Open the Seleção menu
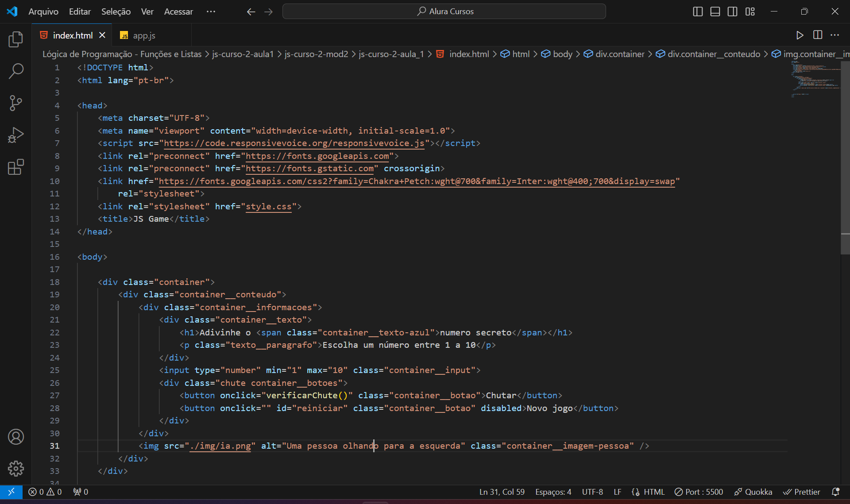850x504 pixels. click(x=116, y=12)
